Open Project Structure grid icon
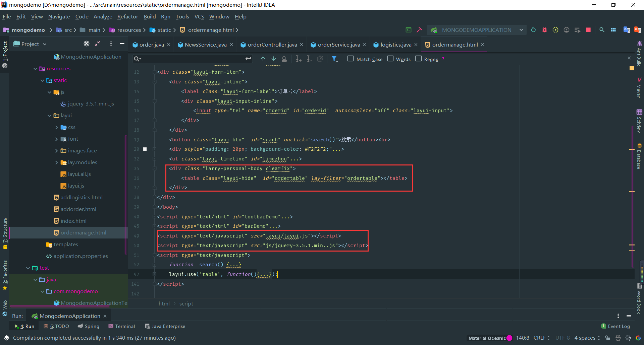The image size is (644, 345). [613, 30]
